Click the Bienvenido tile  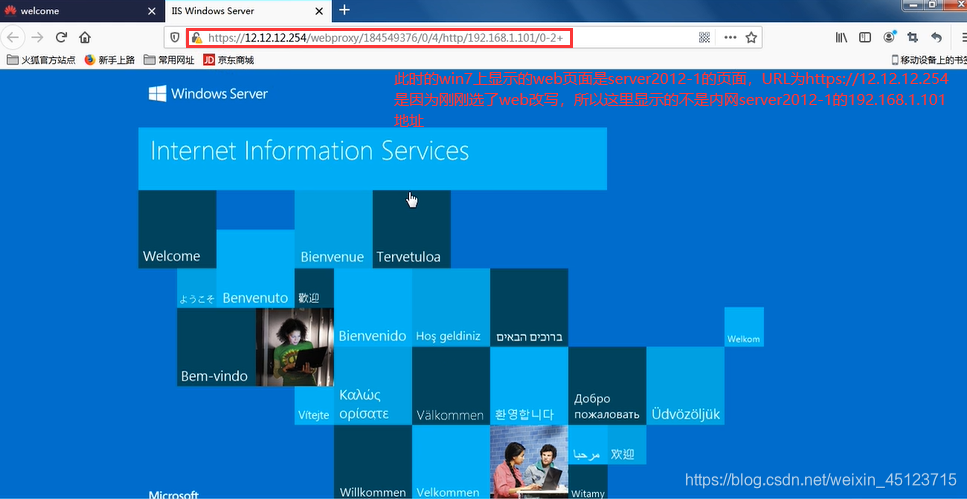[x=372, y=307]
